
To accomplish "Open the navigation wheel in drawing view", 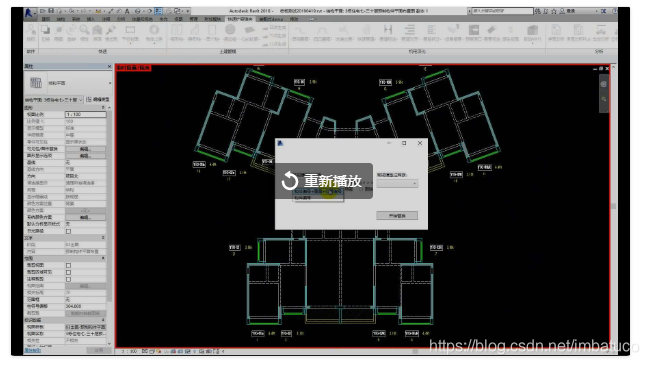I will pos(603,84).
